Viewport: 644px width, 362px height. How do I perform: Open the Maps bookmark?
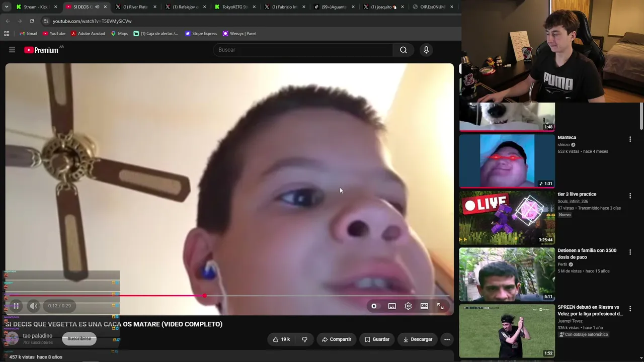119,34
